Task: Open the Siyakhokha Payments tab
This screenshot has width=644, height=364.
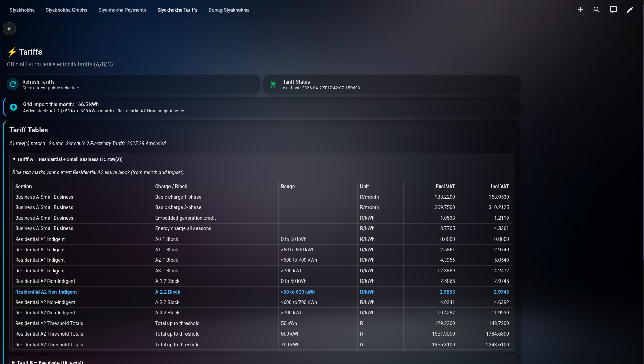Action: [x=122, y=10]
